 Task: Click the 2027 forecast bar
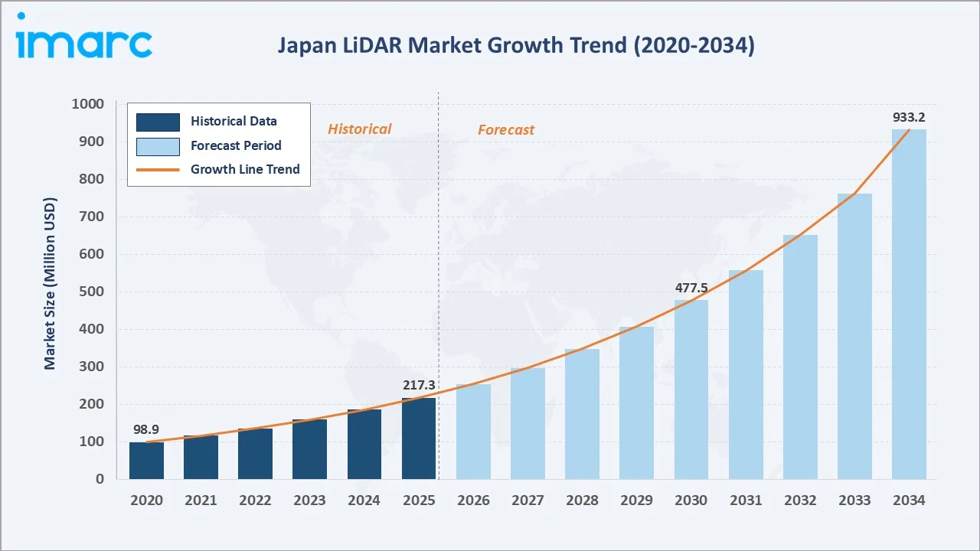(528, 423)
